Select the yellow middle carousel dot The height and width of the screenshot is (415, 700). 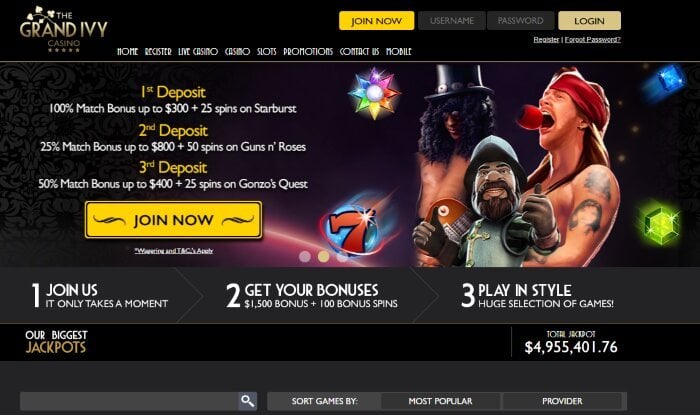pos(324,257)
